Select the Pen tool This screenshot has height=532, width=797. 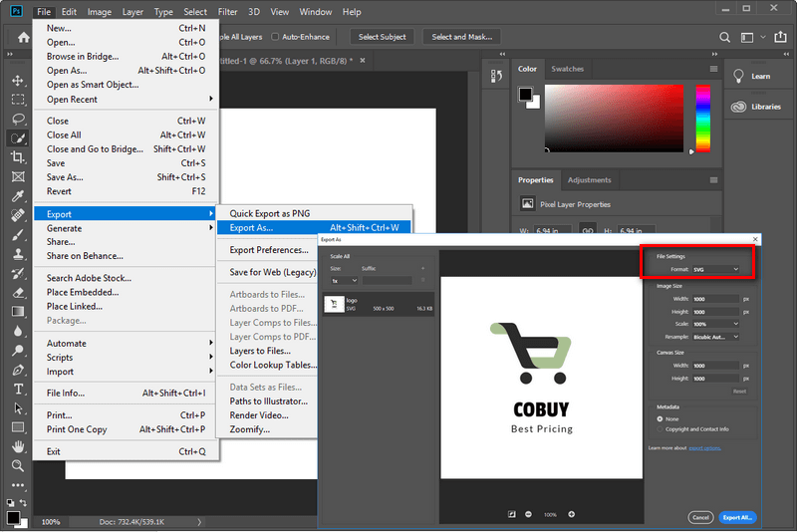click(x=18, y=370)
